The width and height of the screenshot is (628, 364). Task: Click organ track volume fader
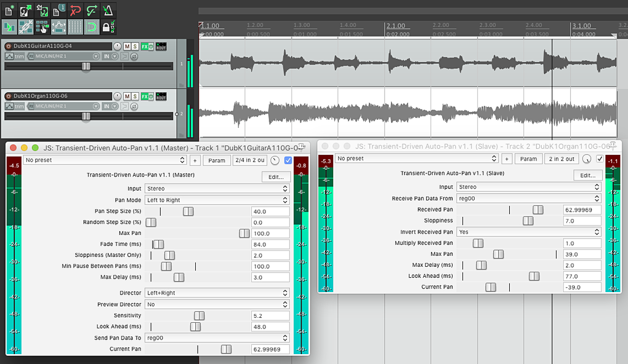click(86, 116)
